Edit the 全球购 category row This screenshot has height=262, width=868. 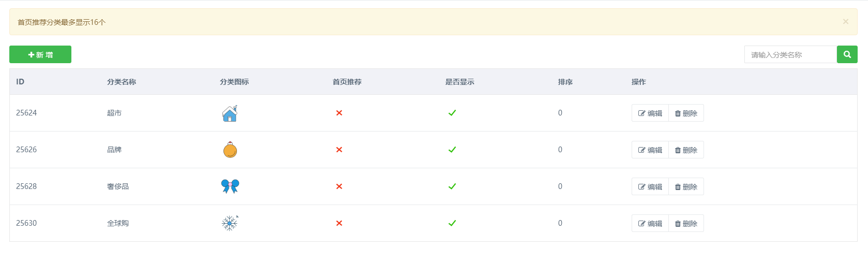coord(650,223)
